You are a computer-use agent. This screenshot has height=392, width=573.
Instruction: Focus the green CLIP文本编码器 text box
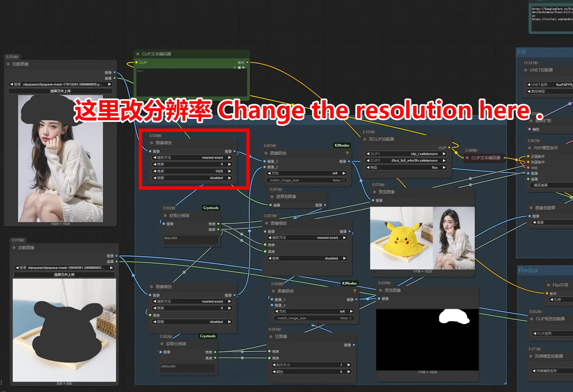tap(192, 82)
